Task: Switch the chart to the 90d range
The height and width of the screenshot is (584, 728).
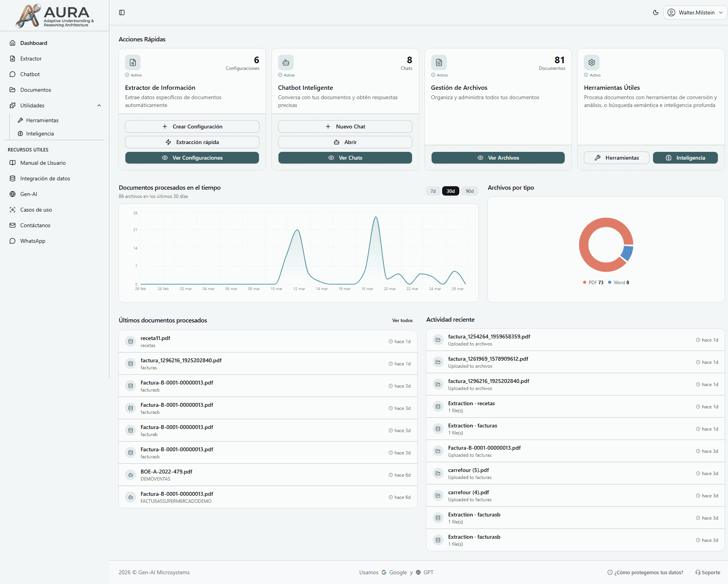Action: coord(469,191)
